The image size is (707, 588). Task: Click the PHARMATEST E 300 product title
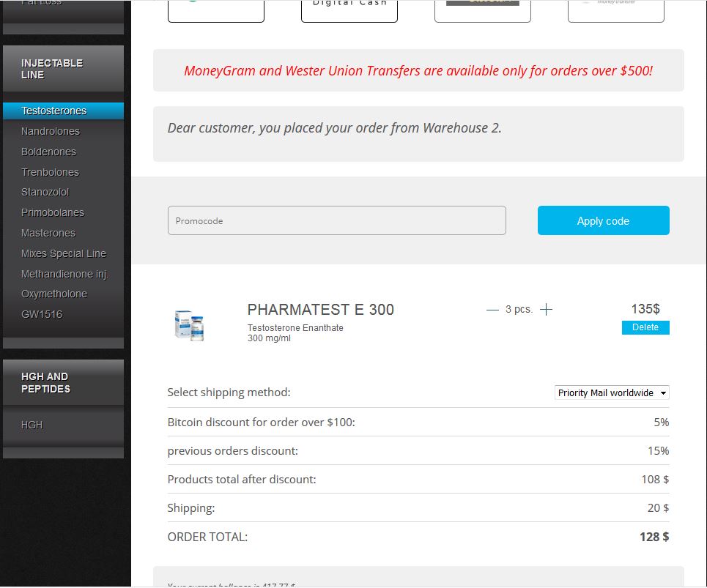(x=320, y=310)
